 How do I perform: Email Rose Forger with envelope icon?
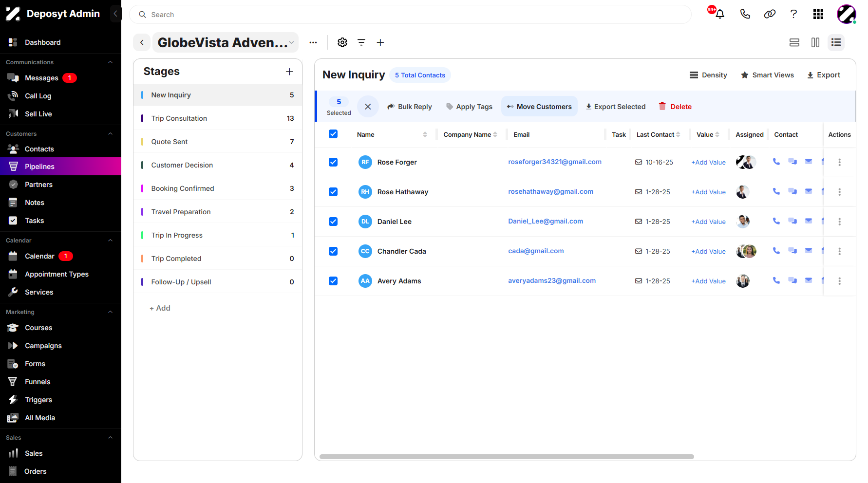coord(809,161)
